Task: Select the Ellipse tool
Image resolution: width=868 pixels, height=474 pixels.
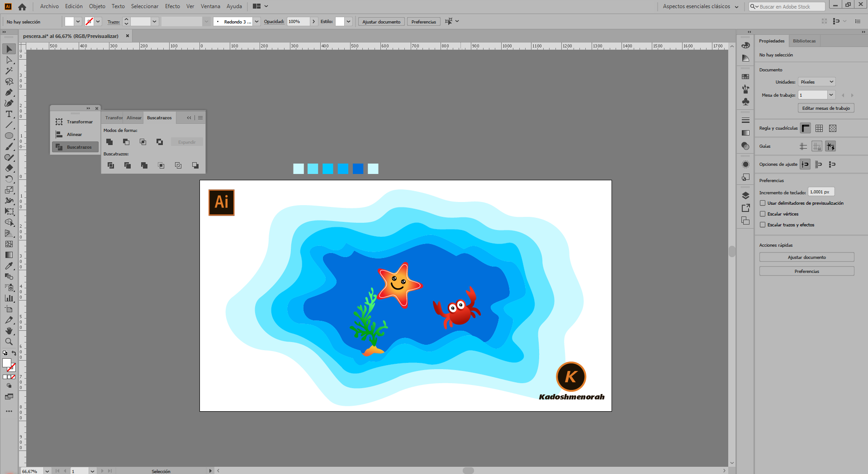Action: 9,136
